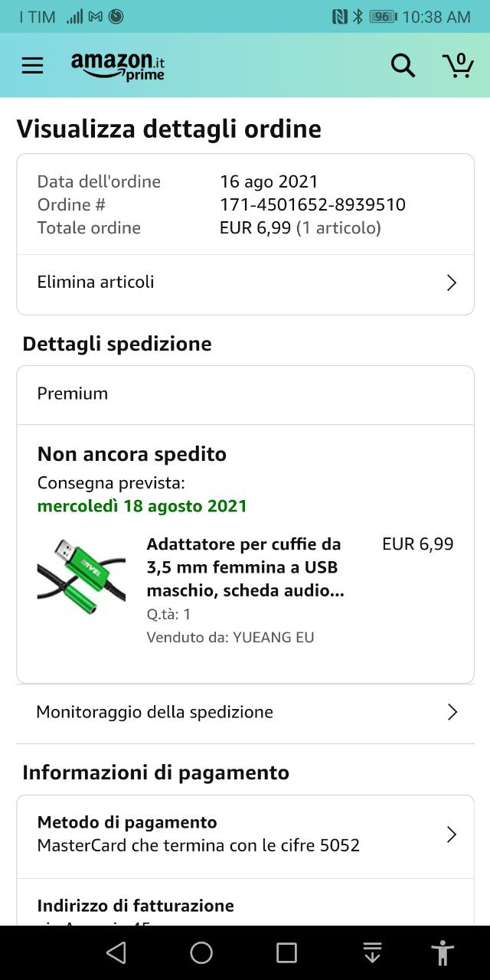Screen dimensions: 490x980
Task: Open the shopping cart icon
Action: point(458,65)
